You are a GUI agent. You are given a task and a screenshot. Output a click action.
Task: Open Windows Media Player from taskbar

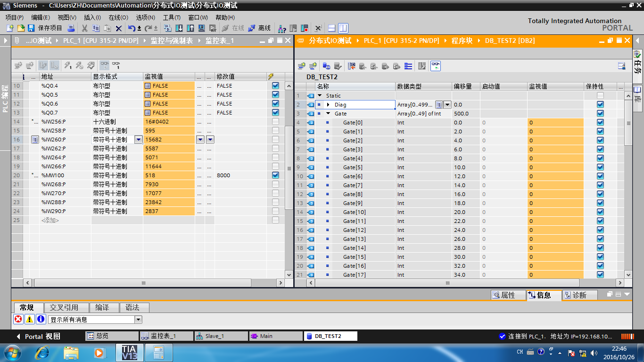coord(99,352)
